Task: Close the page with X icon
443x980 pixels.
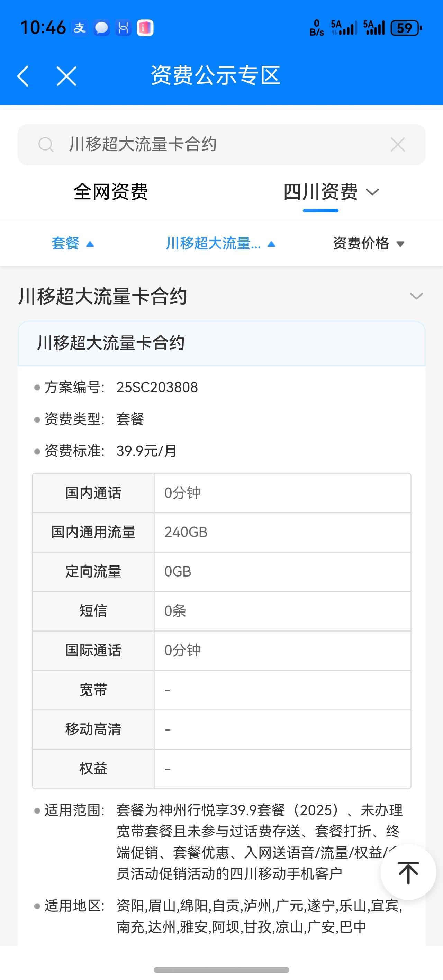Action: click(x=66, y=76)
